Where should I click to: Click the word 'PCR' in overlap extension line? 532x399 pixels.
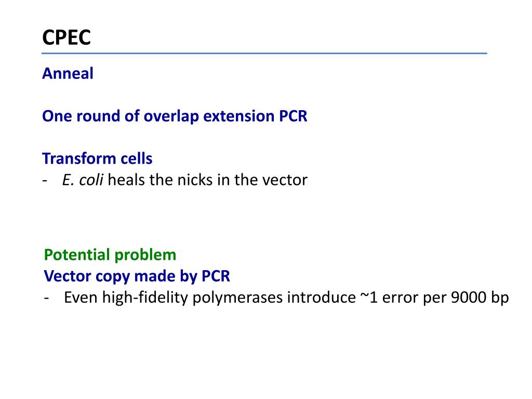[293, 116]
